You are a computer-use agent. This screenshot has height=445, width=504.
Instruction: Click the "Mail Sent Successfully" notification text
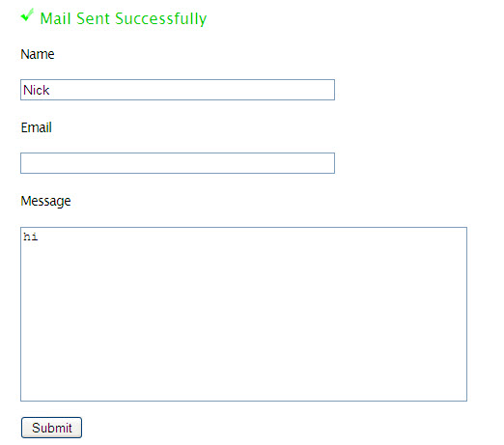(124, 18)
